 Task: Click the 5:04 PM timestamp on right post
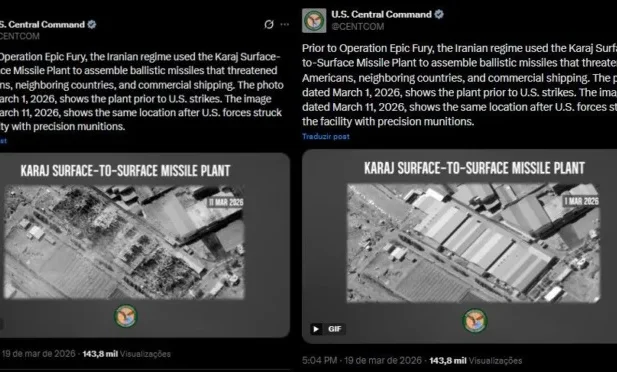(x=320, y=361)
